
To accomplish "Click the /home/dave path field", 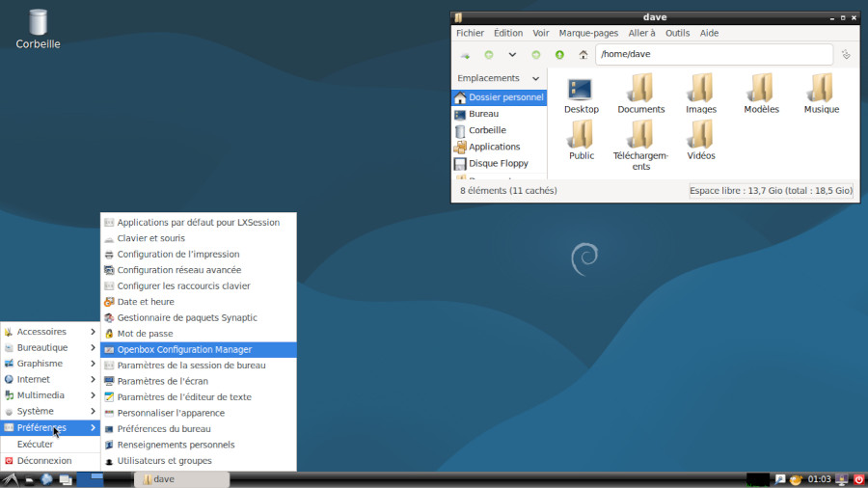I will [714, 54].
